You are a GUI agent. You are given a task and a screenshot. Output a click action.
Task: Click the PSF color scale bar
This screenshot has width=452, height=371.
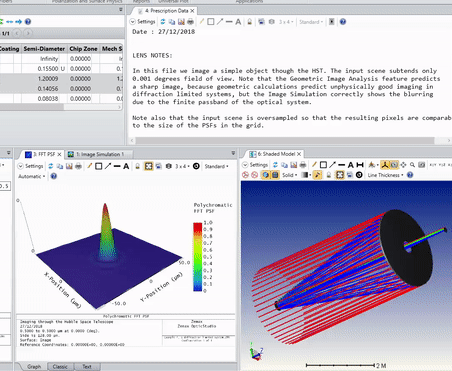(198, 257)
